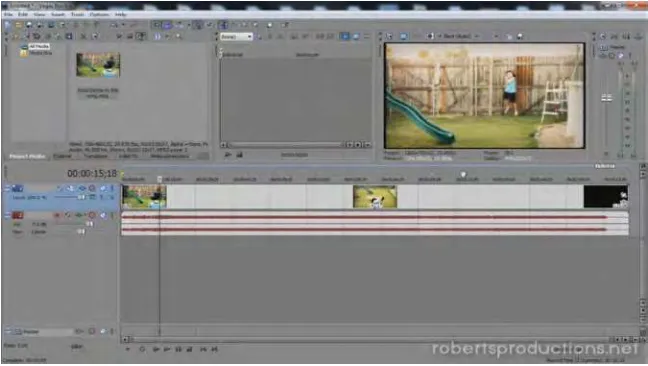Open the Options menu

coord(99,14)
